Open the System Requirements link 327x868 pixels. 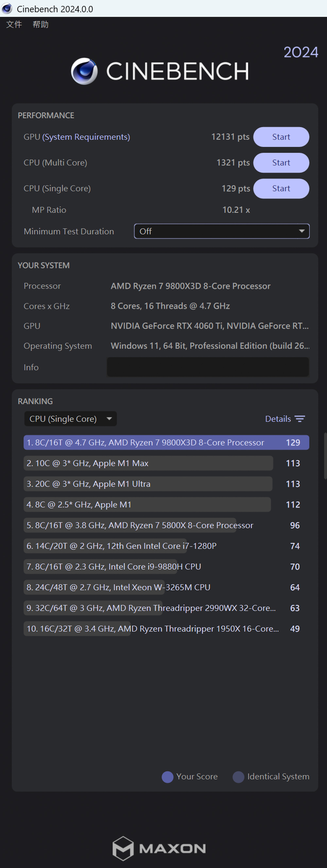coord(86,137)
